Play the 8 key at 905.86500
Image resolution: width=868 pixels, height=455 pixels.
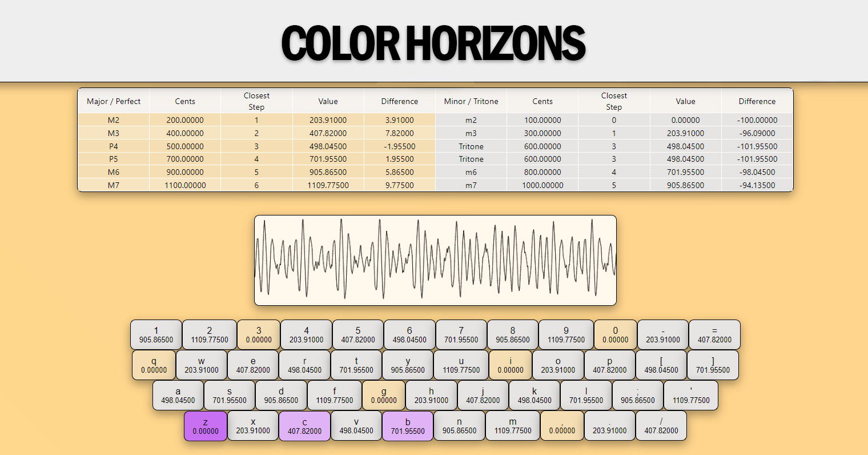[x=513, y=335]
